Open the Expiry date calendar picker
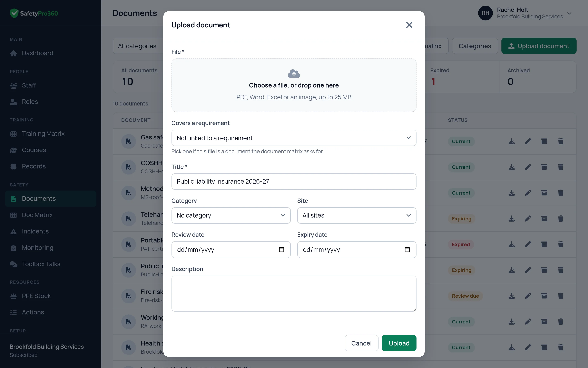 click(x=407, y=249)
